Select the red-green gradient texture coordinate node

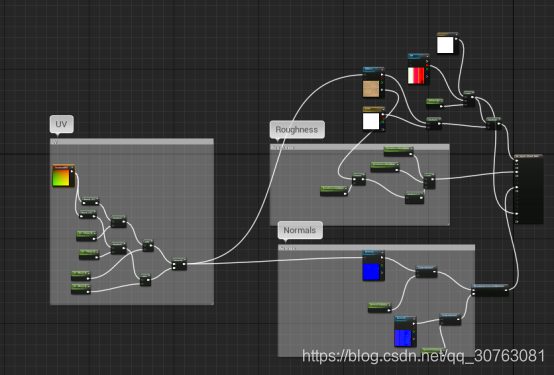[x=64, y=176]
